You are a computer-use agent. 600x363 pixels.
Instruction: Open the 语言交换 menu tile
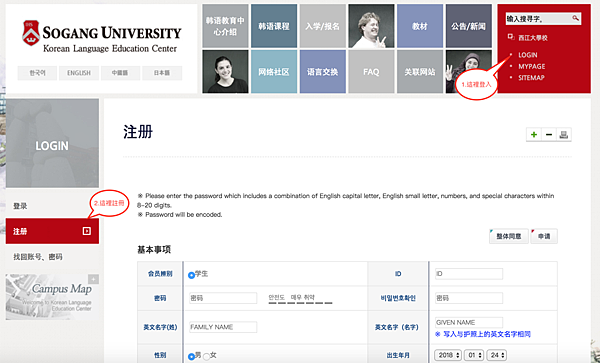coord(323,72)
